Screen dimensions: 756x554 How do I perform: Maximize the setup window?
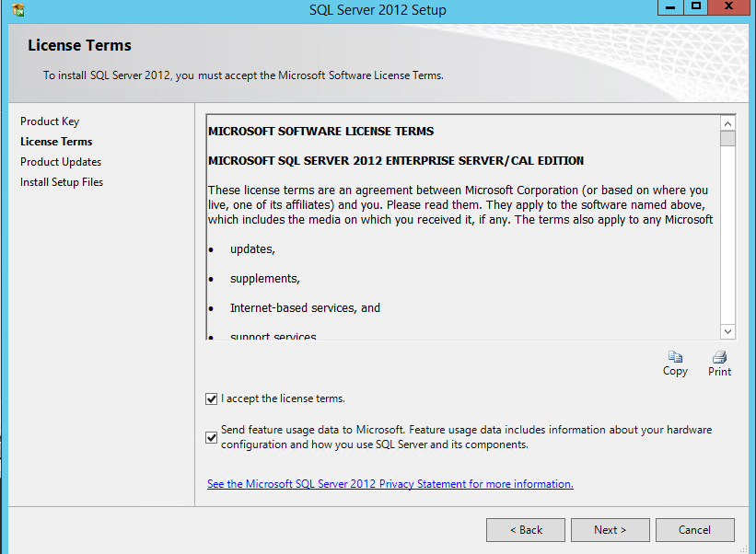click(696, 6)
